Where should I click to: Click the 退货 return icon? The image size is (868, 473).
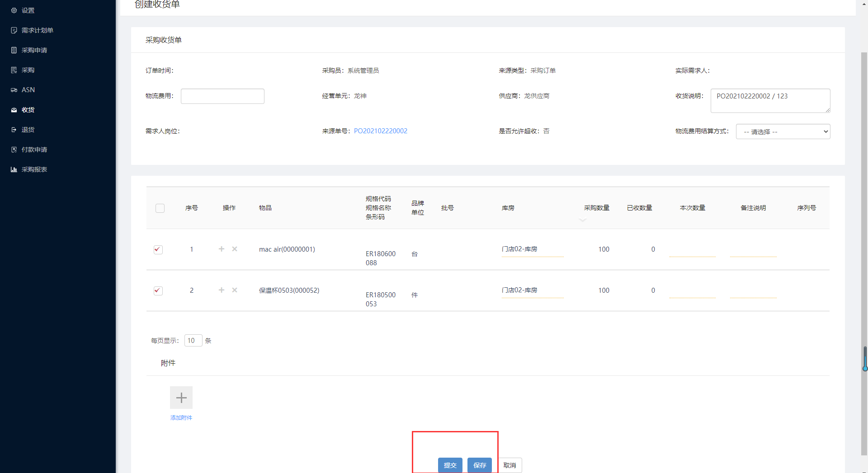click(x=14, y=130)
